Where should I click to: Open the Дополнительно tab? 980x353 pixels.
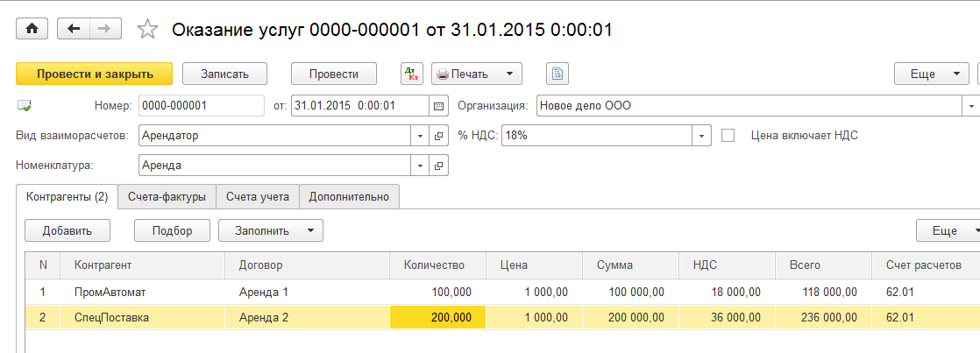(x=349, y=197)
